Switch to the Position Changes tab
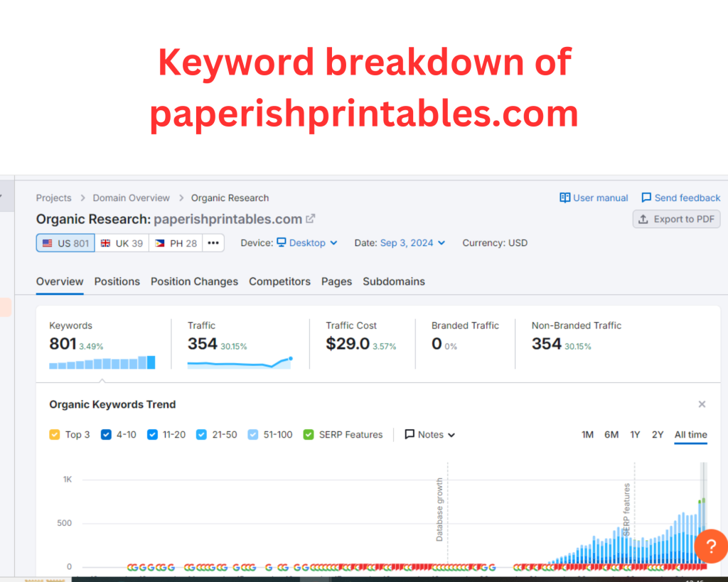728x582 pixels. 194,281
